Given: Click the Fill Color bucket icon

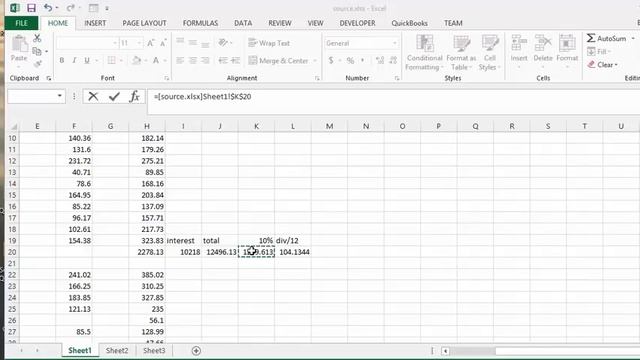Looking at the screenshot, I should click(x=136, y=60).
